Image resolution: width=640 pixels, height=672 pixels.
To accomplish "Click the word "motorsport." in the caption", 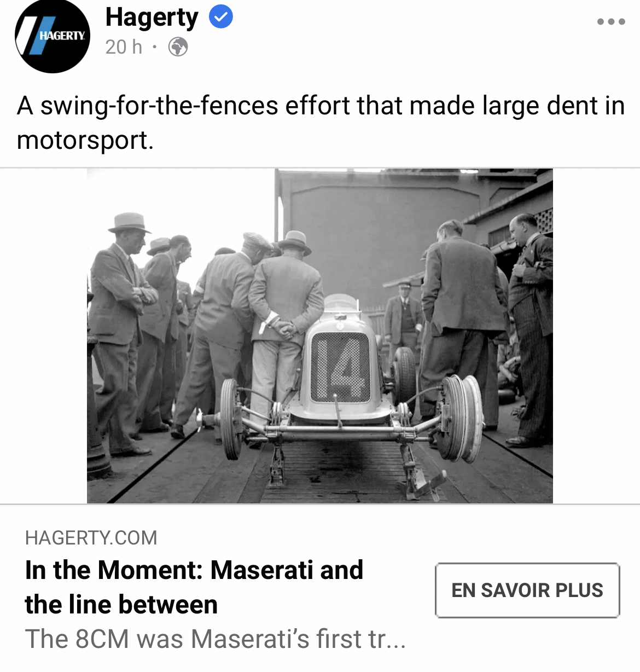I will [x=85, y=140].
